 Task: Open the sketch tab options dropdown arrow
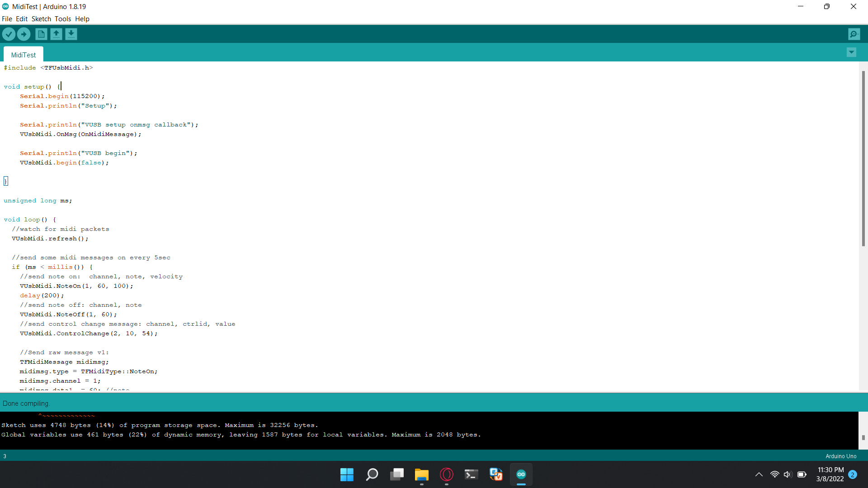click(852, 52)
